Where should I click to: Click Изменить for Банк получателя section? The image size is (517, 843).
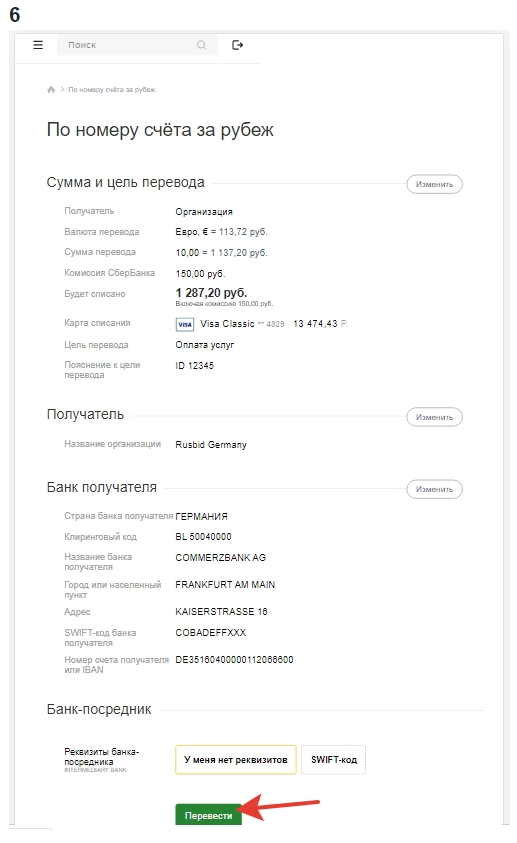click(434, 489)
